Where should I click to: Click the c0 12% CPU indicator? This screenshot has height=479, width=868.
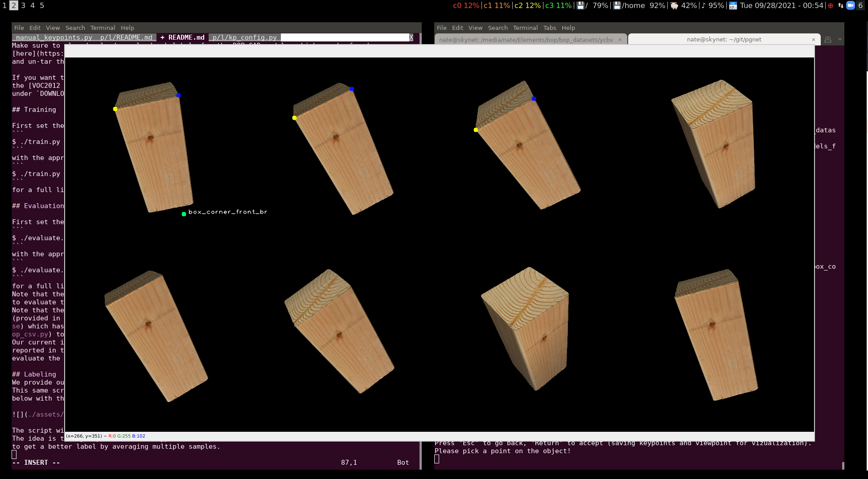pyautogui.click(x=466, y=5)
